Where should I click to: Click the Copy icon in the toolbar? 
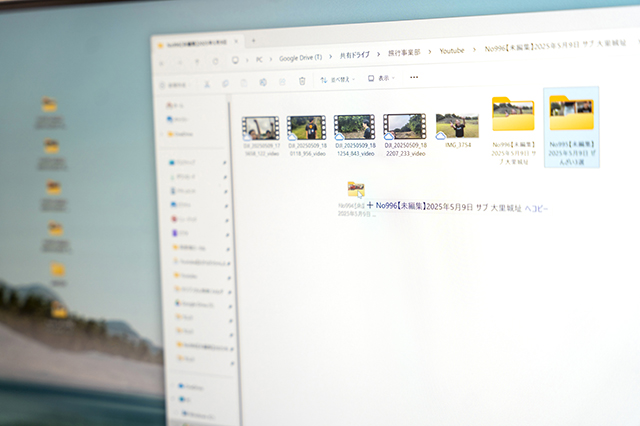[225, 83]
